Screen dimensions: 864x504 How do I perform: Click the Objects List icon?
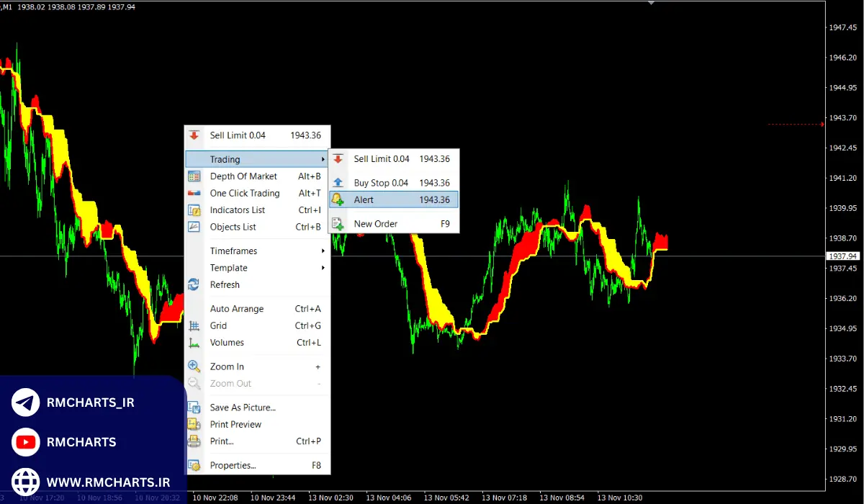point(194,227)
